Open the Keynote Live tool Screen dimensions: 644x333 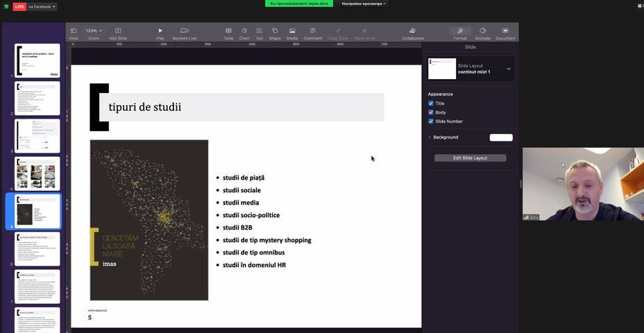click(x=184, y=31)
